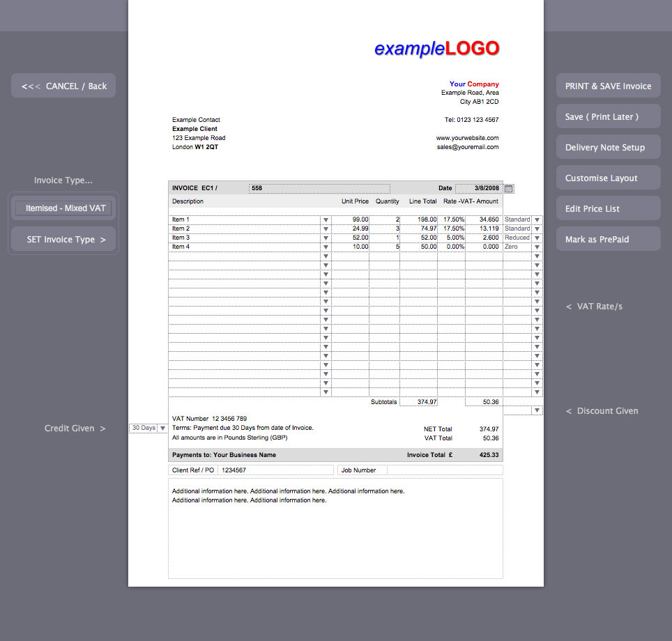672x641 pixels.
Task: Choose Save (Print Later)
Action: click(608, 116)
